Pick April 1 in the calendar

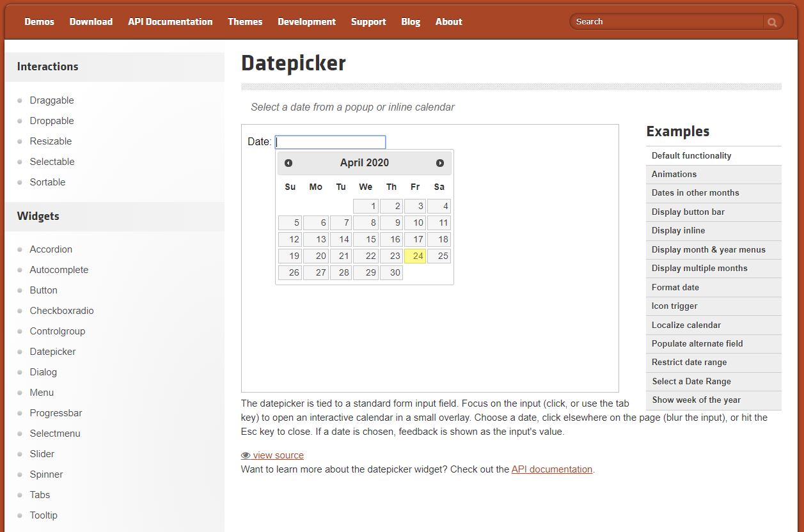[x=366, y=206]
